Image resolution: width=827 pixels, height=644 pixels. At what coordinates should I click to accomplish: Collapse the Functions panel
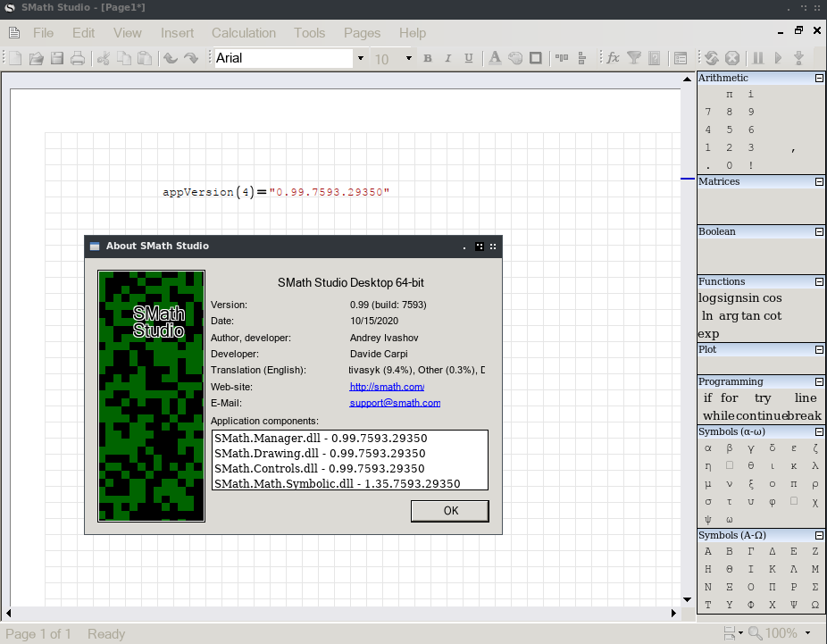click(819, 282)
